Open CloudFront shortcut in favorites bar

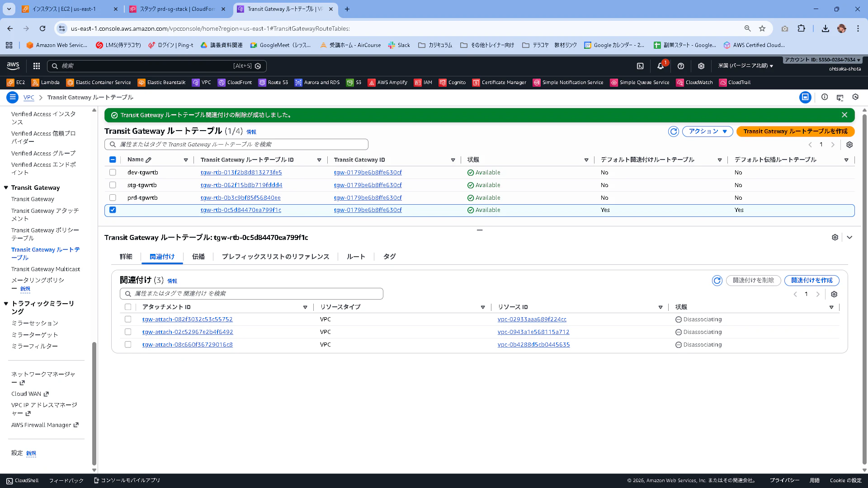(x=235, y=82)
